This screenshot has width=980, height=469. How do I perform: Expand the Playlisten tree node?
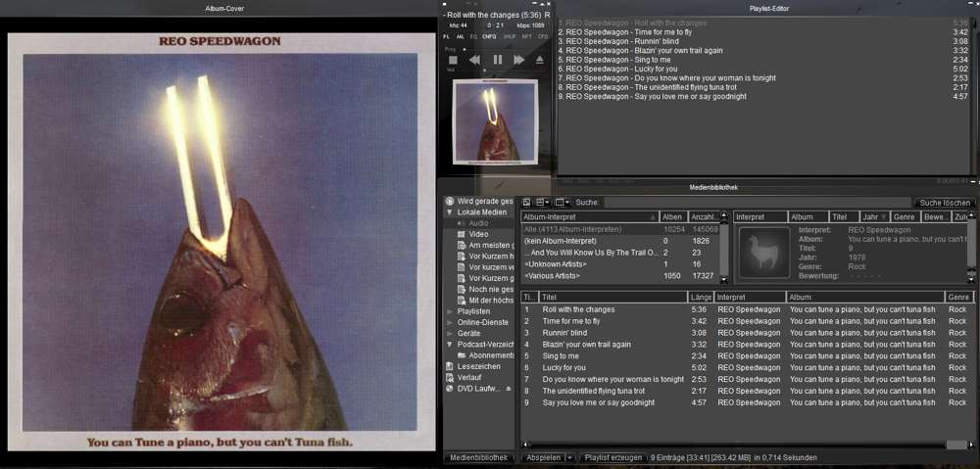pyautogui.click(x=450, y=311)
